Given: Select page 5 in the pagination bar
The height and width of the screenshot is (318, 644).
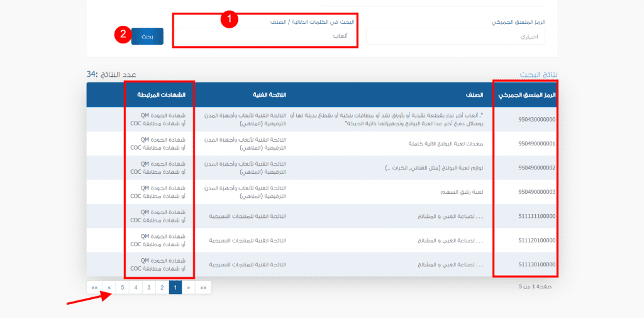Looking at the screenshot, I should pyautogui.click(x=122, y=288).
